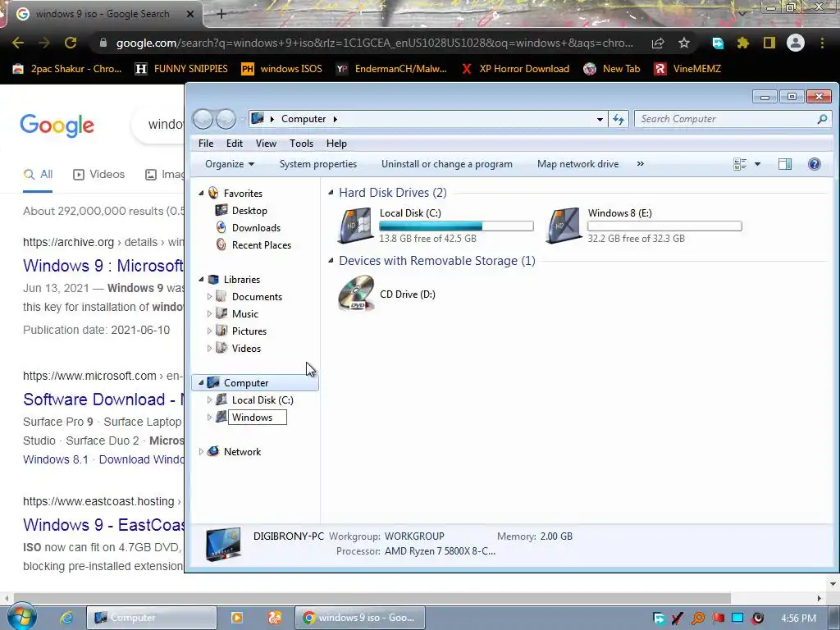Image resolution: width=840 pixels, height=630 pixels.
Task: Open Chrome side panel icon
Action: click(769, 43)
